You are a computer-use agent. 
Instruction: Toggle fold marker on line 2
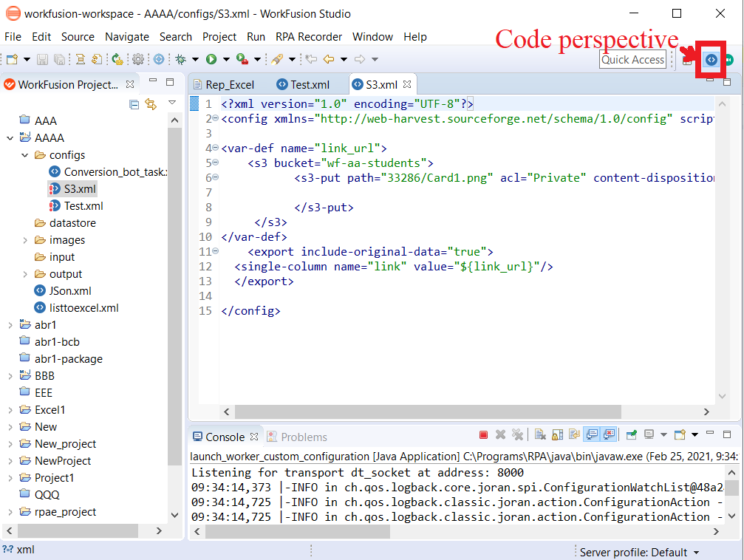215,118
